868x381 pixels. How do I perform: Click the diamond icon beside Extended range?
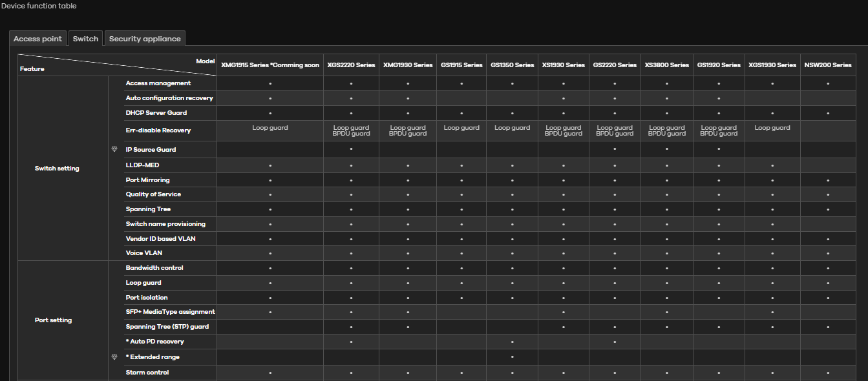[114, 356]
